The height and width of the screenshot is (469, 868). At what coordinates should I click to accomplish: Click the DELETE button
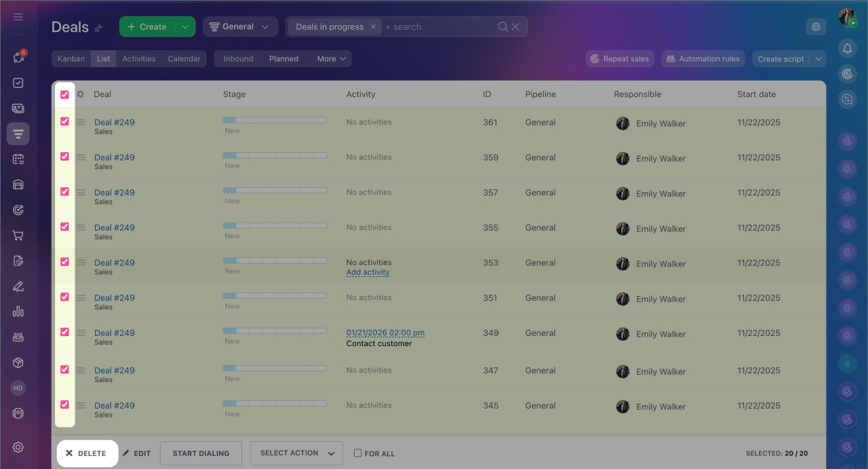pos(86,453)
